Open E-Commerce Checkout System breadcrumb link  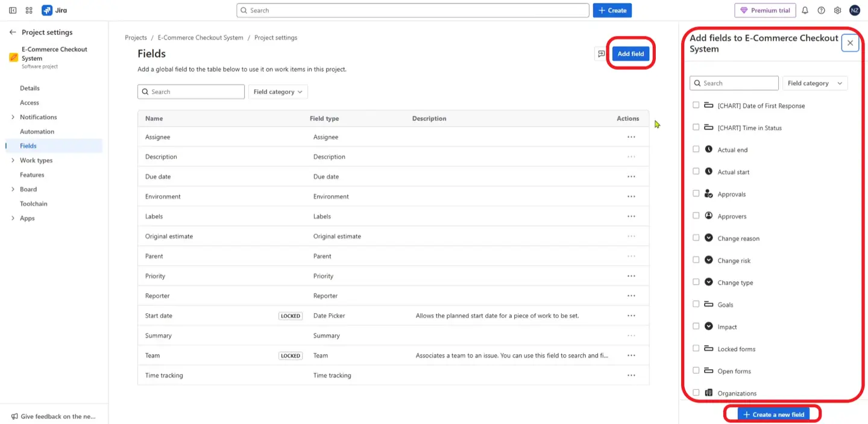pos(200,37)
